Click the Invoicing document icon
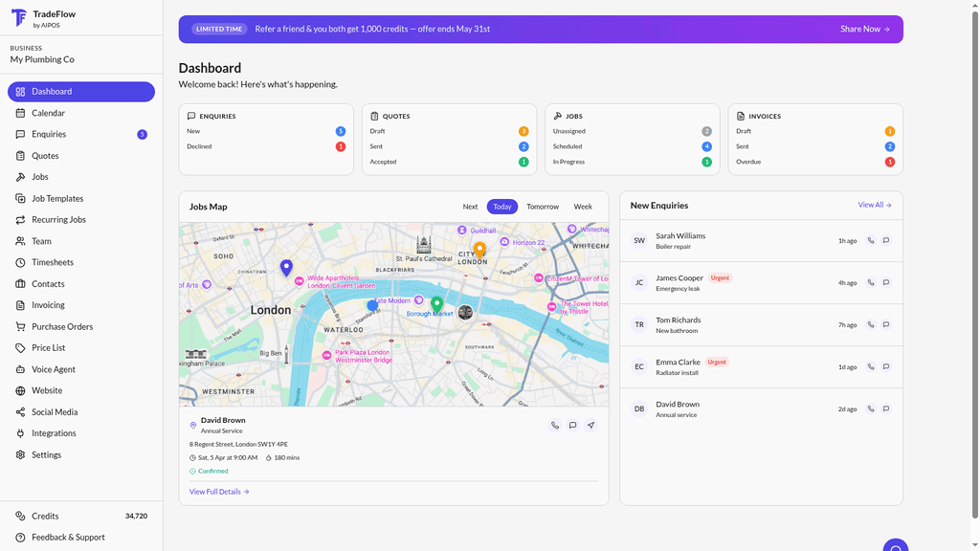Screen dimensions: 980x551 (20, 305)
